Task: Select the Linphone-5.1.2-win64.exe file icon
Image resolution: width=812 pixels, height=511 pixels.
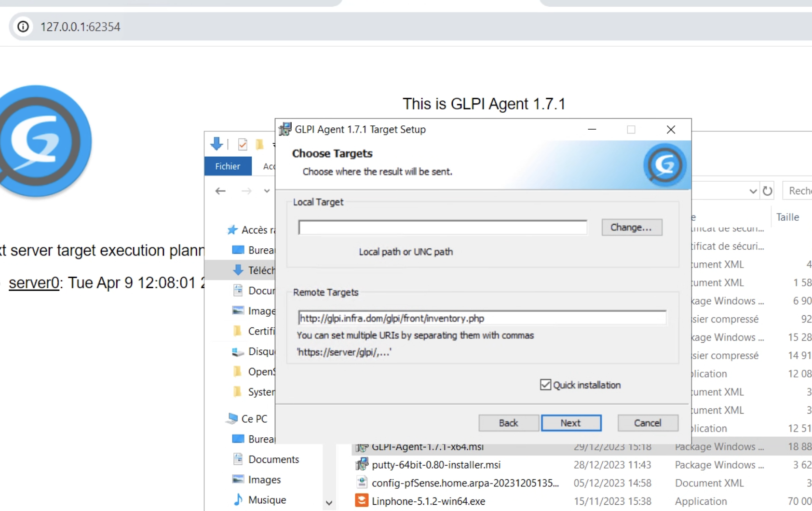Action: pyautogui.click(x=362, y=501)
